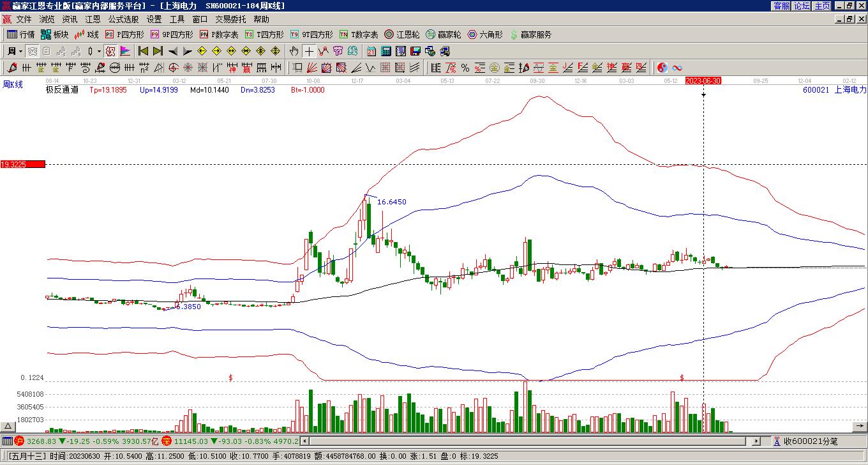This screenshot has height=465, width=868.
Task: Jump to the first bar arrow
Action: 144,51
